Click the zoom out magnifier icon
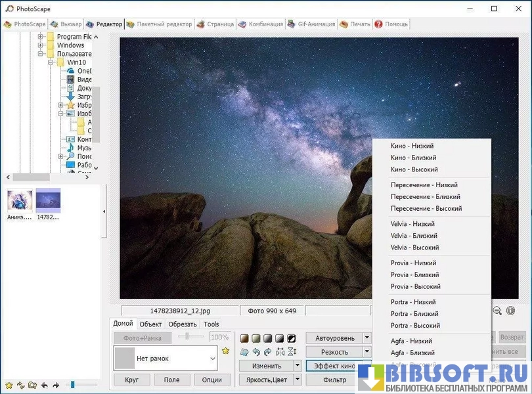The width and height of the screenshot is (532, 394). click(x=497, y=311)
